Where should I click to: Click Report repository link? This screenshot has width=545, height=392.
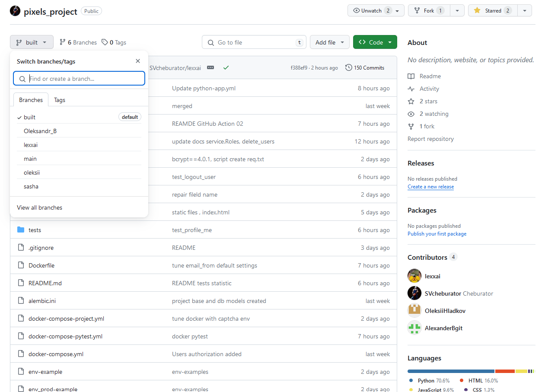click(430, 139)
